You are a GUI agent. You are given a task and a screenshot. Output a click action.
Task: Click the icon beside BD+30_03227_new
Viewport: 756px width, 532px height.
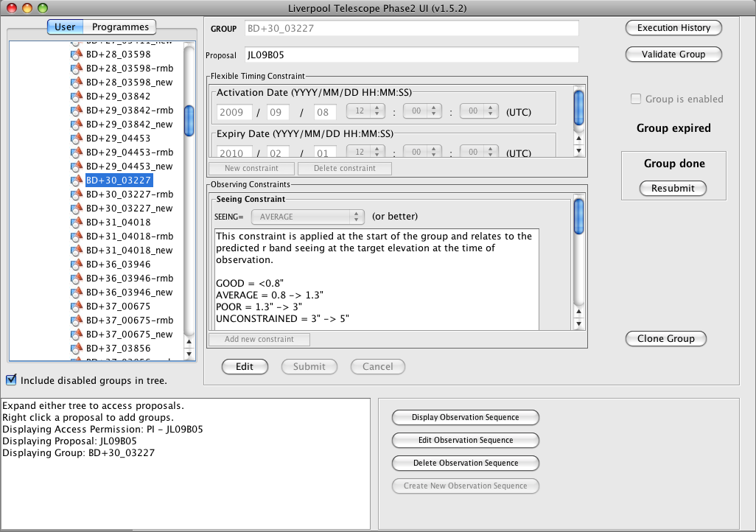76,208
